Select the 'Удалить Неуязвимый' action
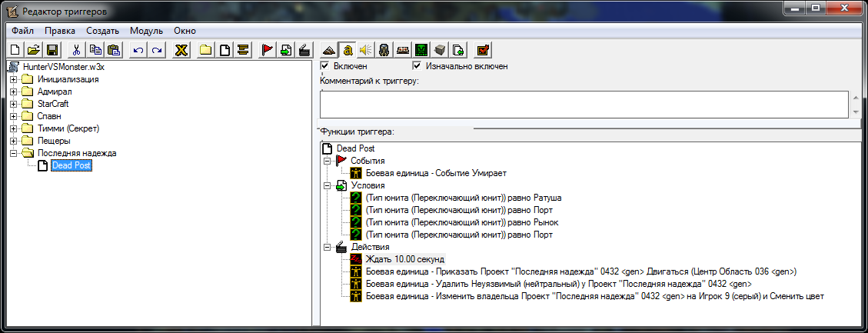Image resolution: width=868 pixels, height=333 pixels. tap(558, 284)
